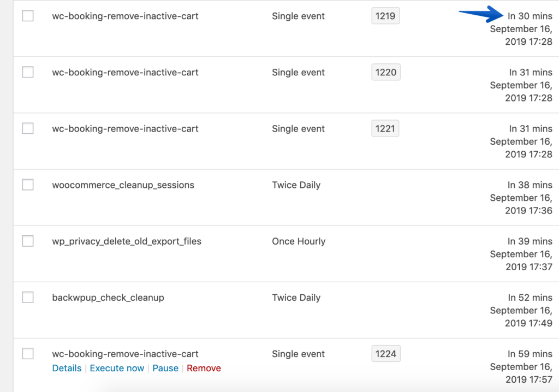Image resolution: width=559 pixels, height=392 pixels.
Task: Click the red Remove link
Action: click(204, 368)
